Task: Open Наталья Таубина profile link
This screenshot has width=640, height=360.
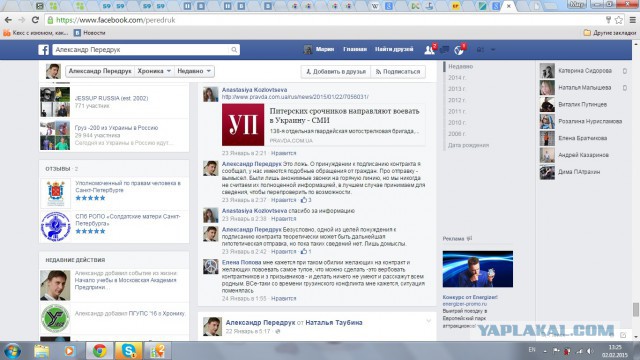Action: coord(333,322)
